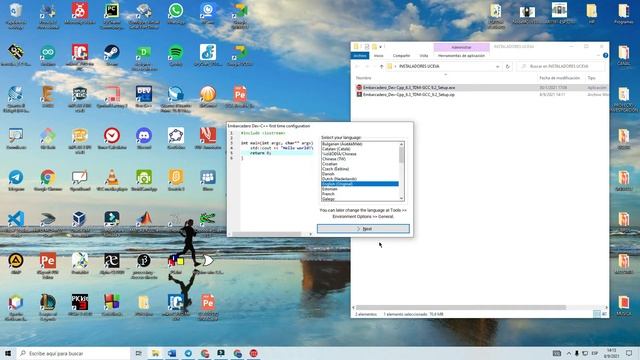The width and height of the screenshot is (640, 360).
Task: Open the Discord desktop icon
Action: pos(144,138)
